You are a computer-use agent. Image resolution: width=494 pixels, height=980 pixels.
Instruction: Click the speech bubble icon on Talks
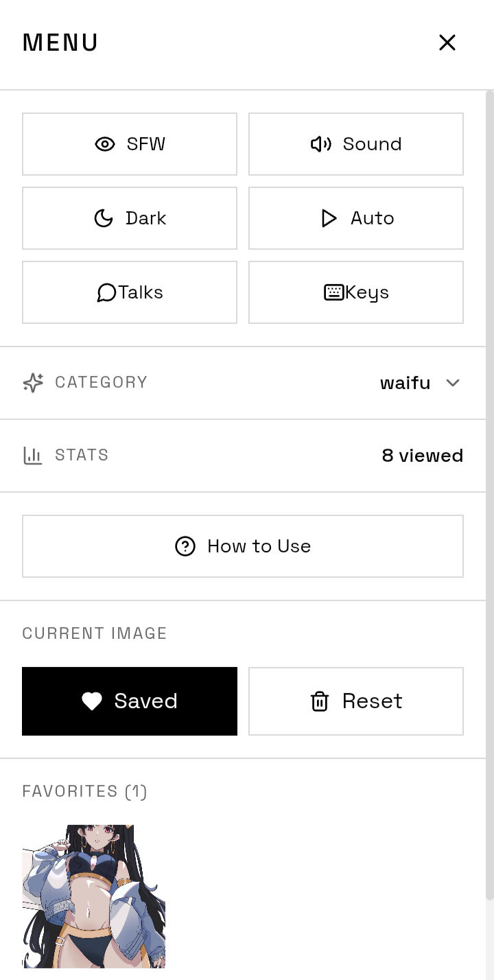click(x=105, y=292)
